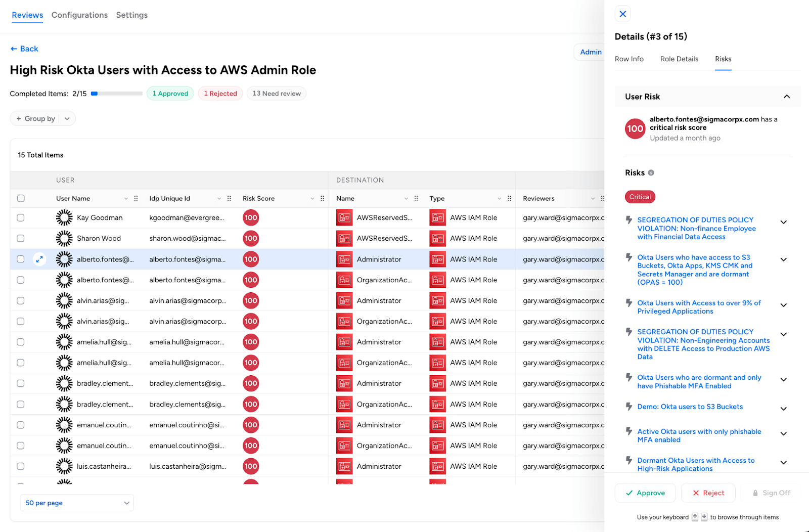The width and height of the screenshot is (809, 532).
Task: Click the OrganizationAc role icon in amelia.hull row
Action: (x=344, y=363)
